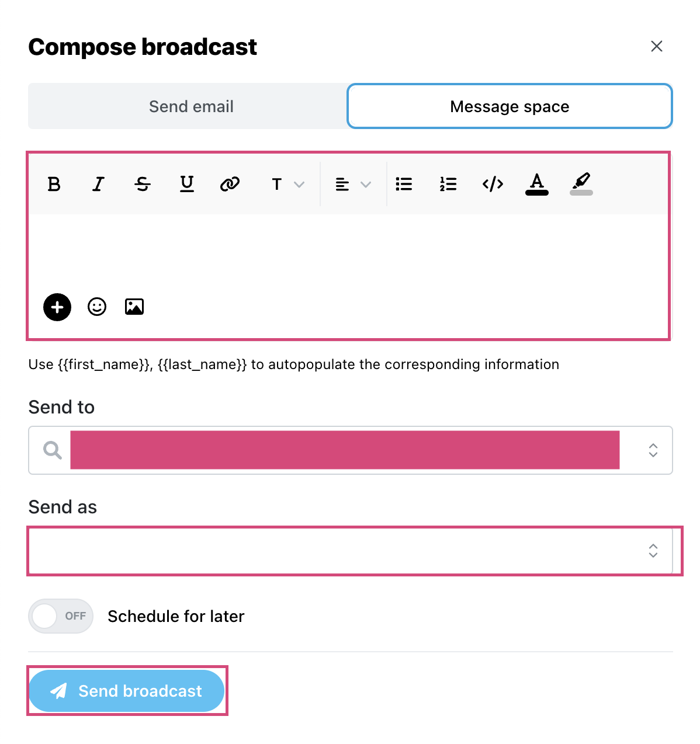The width and height of the screenshot is (700, 744).
Task: Open the text color picker
Action: (x=537, y=185)
